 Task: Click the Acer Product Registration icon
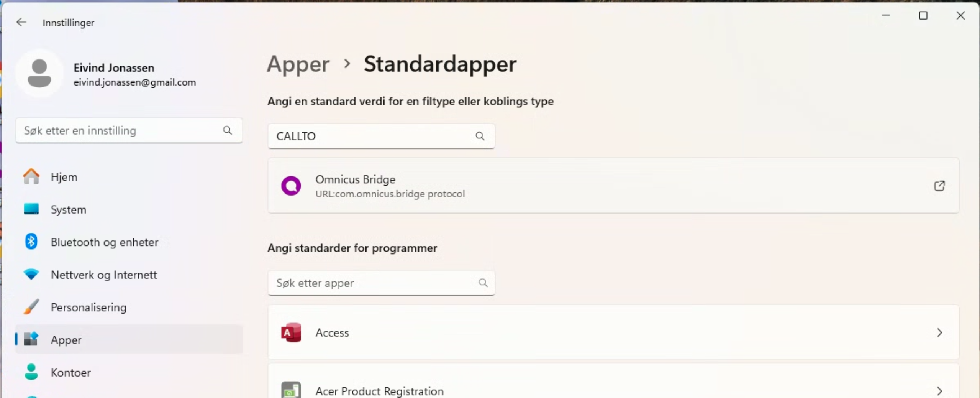tap(291, 390)
